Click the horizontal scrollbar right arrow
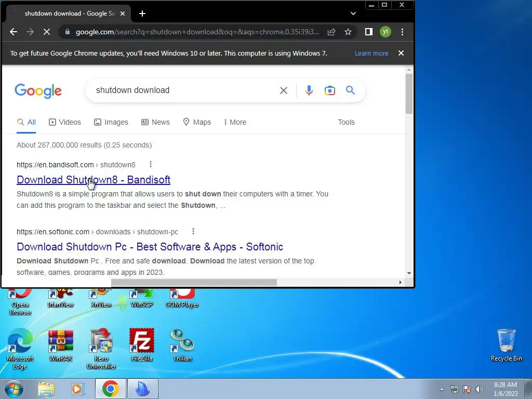The image size is (532, 399). (401, 282)
